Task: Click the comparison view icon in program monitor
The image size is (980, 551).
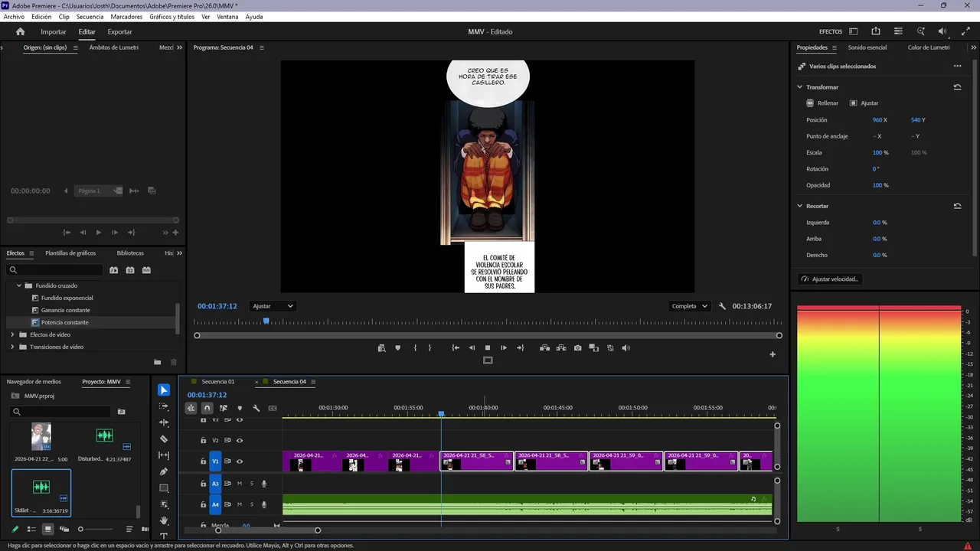Action: pos(594,347)
